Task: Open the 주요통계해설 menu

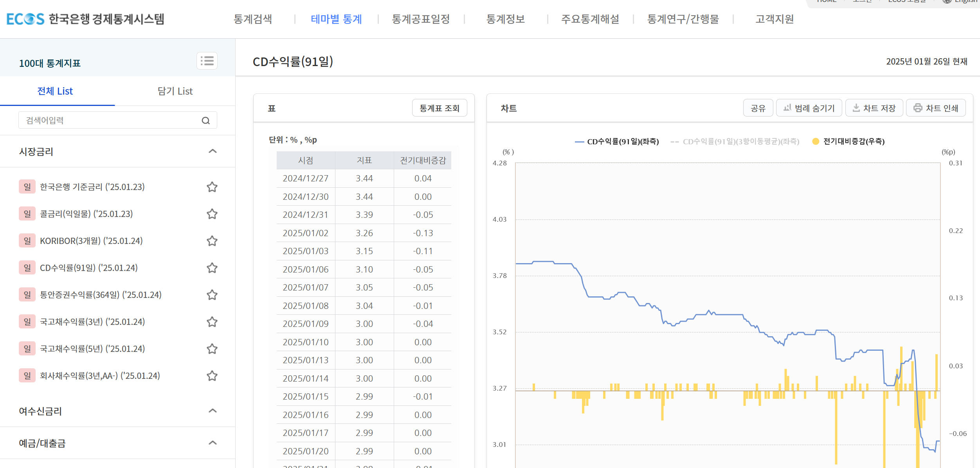Action: 590,19
